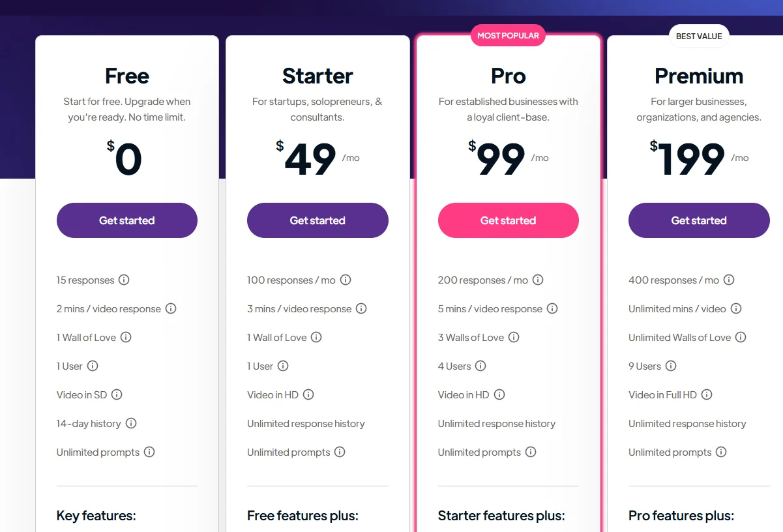
Task: Click Get started for the Starter plan
Action: coord(318,220)
